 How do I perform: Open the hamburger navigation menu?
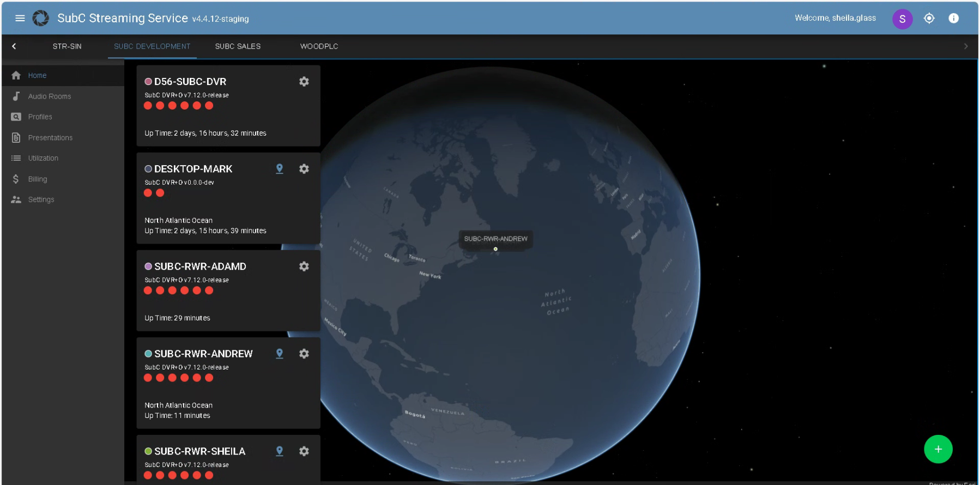(x=20, y=18)
